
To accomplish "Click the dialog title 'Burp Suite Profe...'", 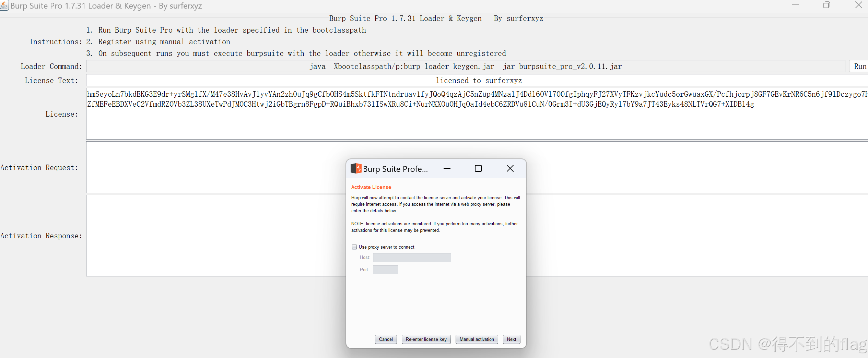I will pos(396,169).
